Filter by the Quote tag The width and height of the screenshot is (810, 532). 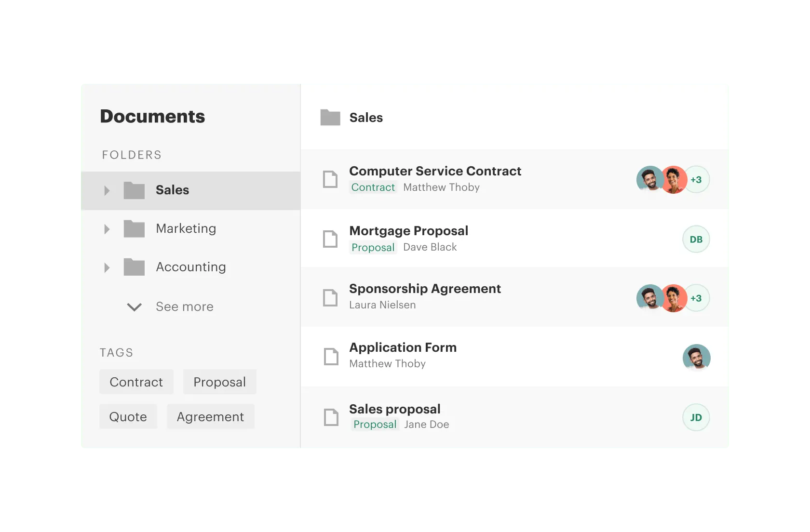coord(128,417)
